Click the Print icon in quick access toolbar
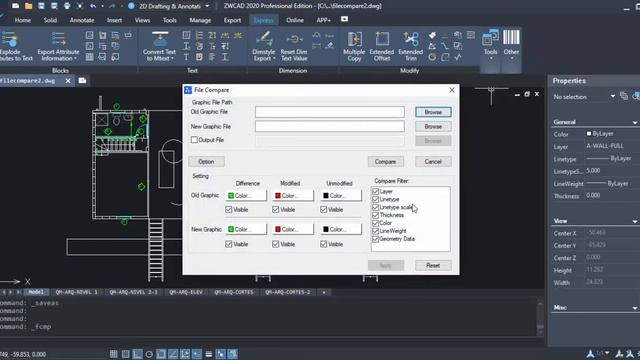Screen dimensions: 640x360 tap(67, 6)
